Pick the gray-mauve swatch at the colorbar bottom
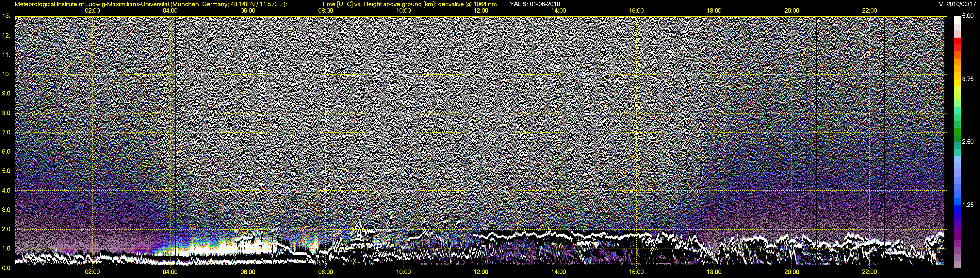 tap(957, 265)
